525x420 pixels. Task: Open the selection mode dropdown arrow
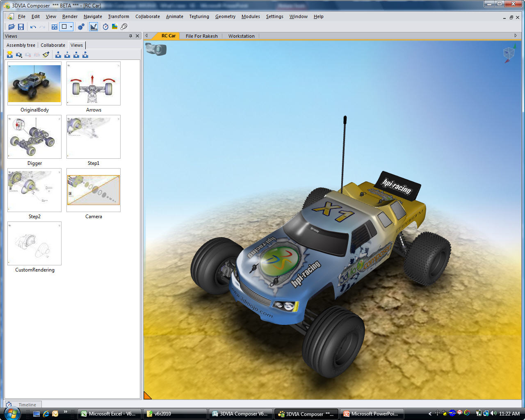point(71,27)
